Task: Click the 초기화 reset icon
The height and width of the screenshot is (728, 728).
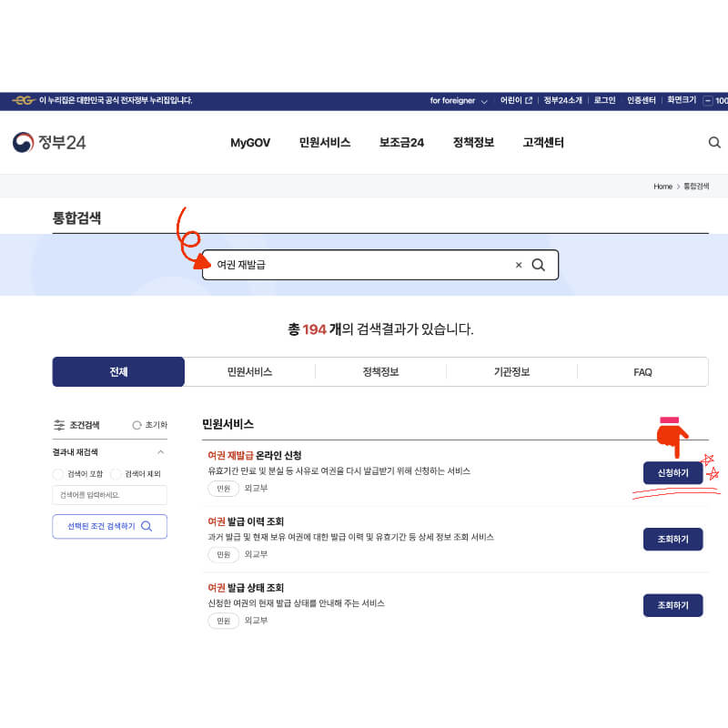Action: pos(137,425)
